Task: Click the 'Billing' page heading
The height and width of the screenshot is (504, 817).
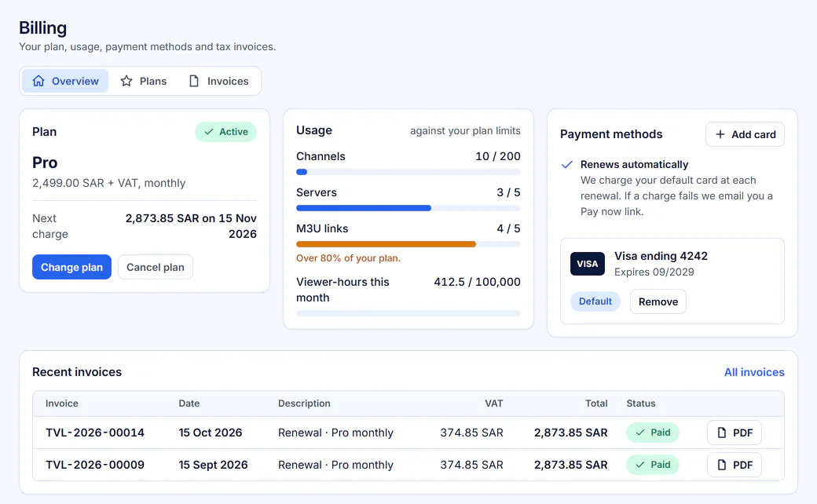Action: pyautogui.click(x=42, y=27)
